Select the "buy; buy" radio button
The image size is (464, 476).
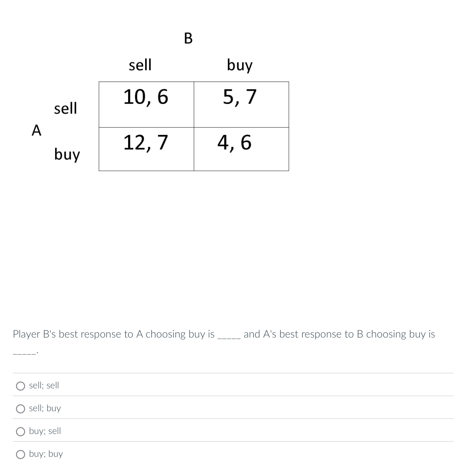pos(21,454)
